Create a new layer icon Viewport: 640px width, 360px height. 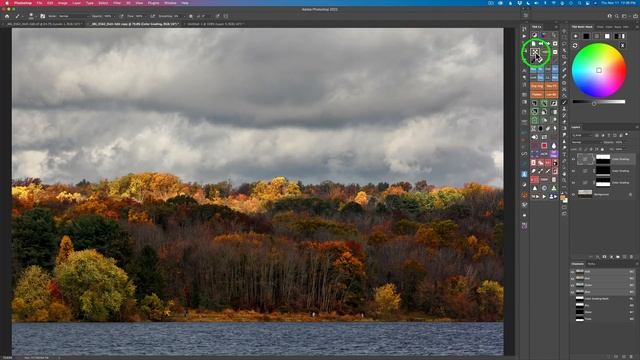point(624,257)
